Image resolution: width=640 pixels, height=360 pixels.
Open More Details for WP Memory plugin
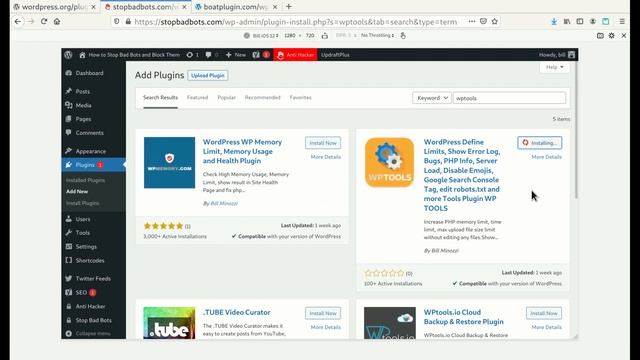pyautogui.click(x=326, y=157)
